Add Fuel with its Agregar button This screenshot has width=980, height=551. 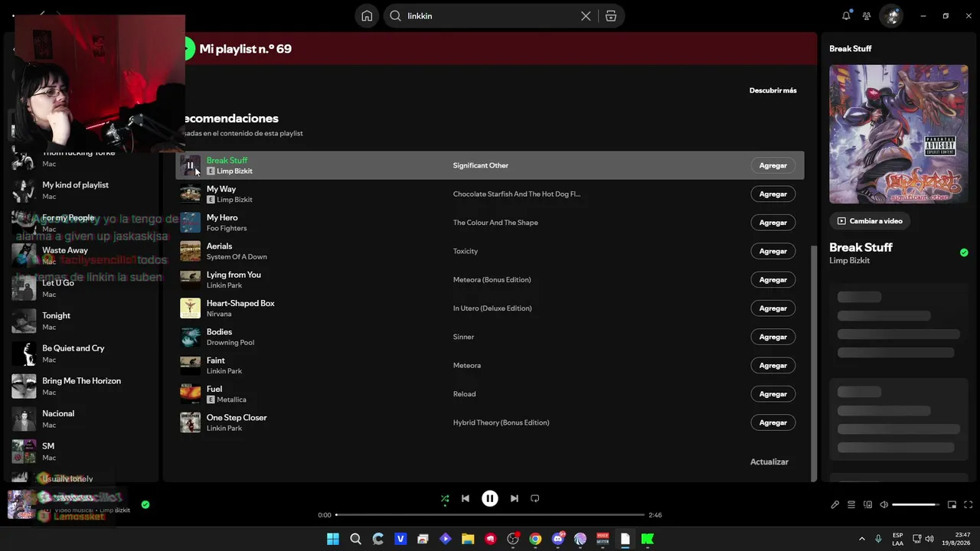pyautogui.click(x=773, y=394)
